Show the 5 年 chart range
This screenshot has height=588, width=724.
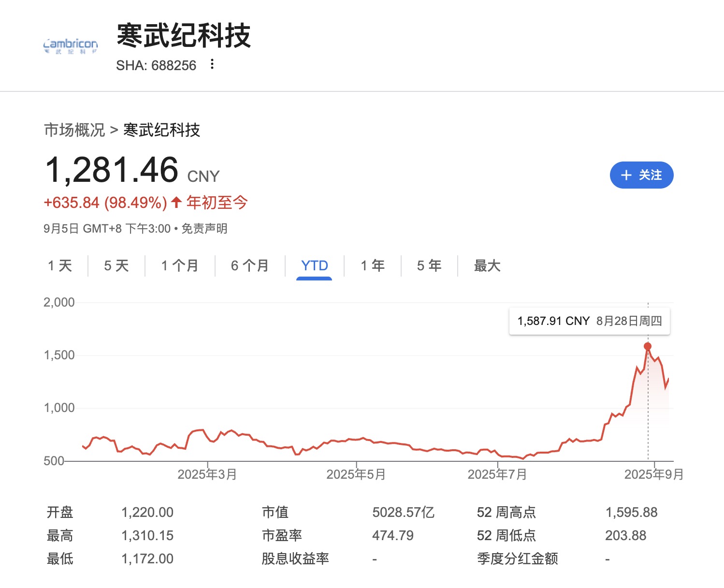click(x=429, y=265)
